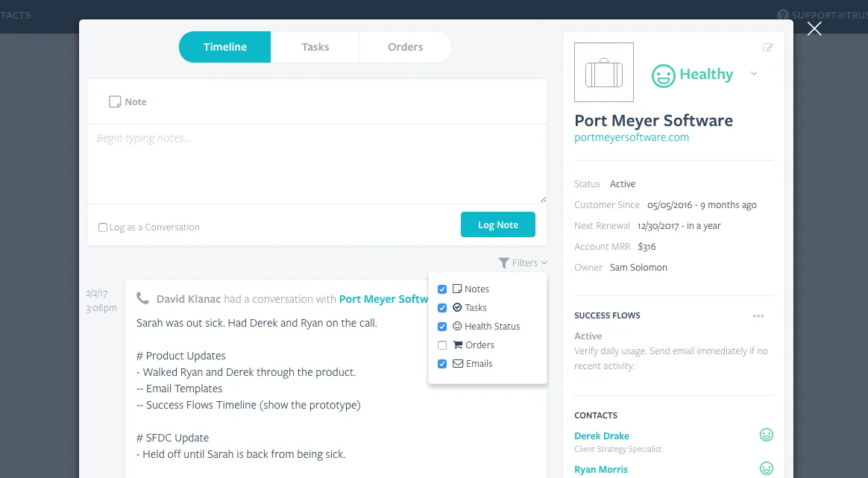The width and height of the screenshot is (868, 478).
Task: Switch to the Tasks tab
Action: [x=315, y=47]
